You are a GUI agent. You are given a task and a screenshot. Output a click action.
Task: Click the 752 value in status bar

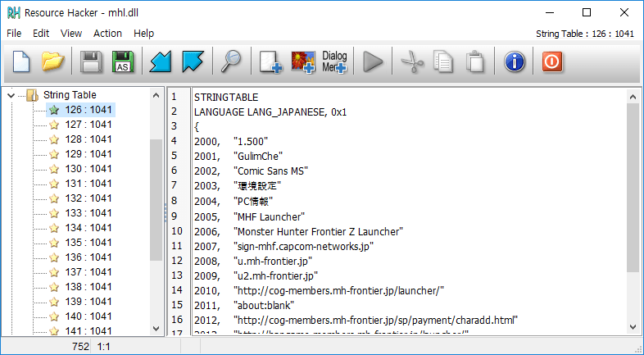coord(80,347)
